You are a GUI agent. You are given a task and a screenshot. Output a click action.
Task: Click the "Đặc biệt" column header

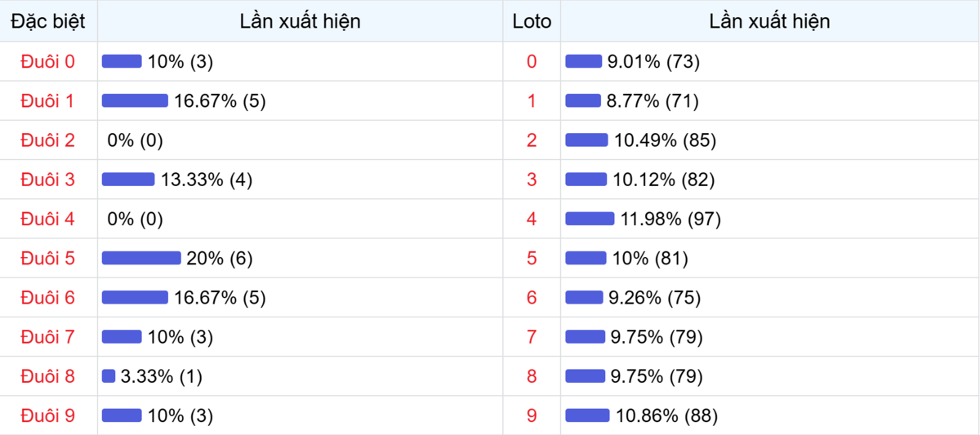point(48,22)
